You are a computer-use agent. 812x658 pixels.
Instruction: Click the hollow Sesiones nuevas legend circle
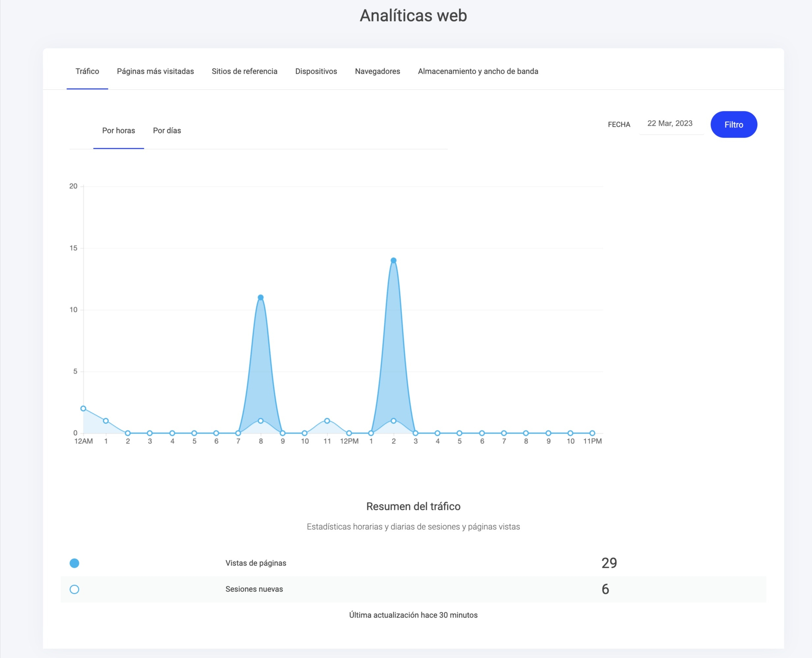(x=74, y=589)
